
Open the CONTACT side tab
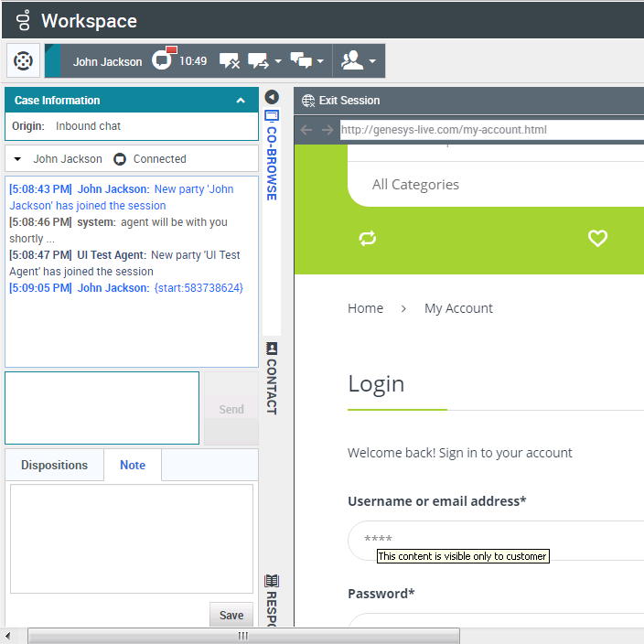272,377
